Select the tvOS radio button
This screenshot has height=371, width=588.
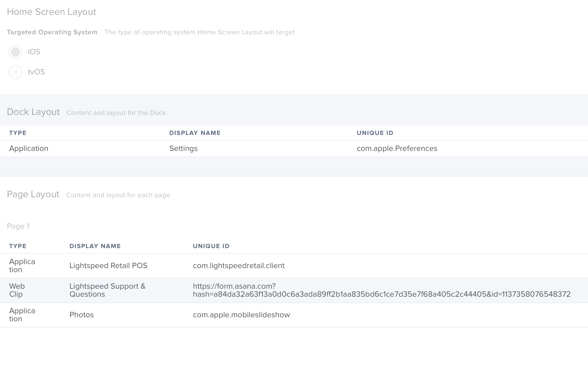point(15,72)
